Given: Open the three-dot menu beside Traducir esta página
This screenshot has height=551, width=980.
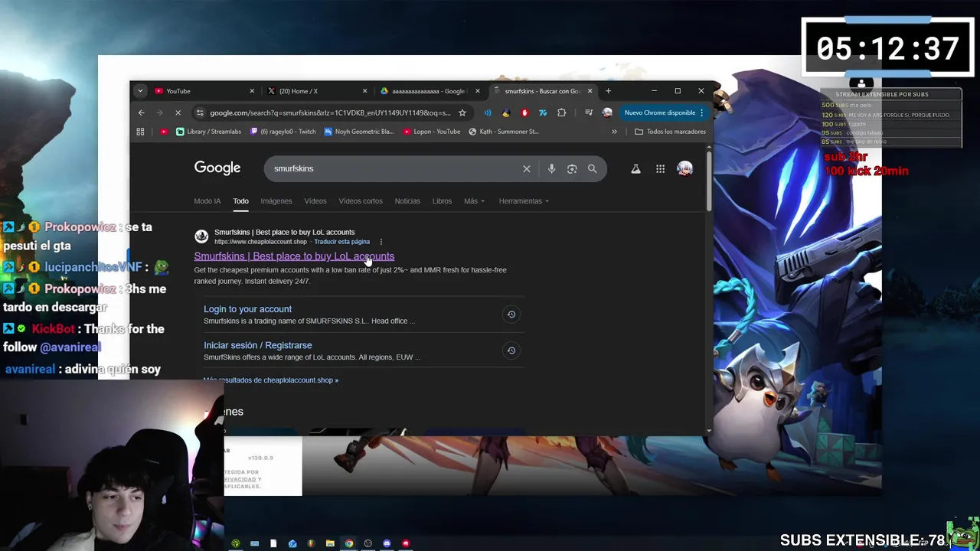Looking at the screenshot, I should click(x=381, y=242).
